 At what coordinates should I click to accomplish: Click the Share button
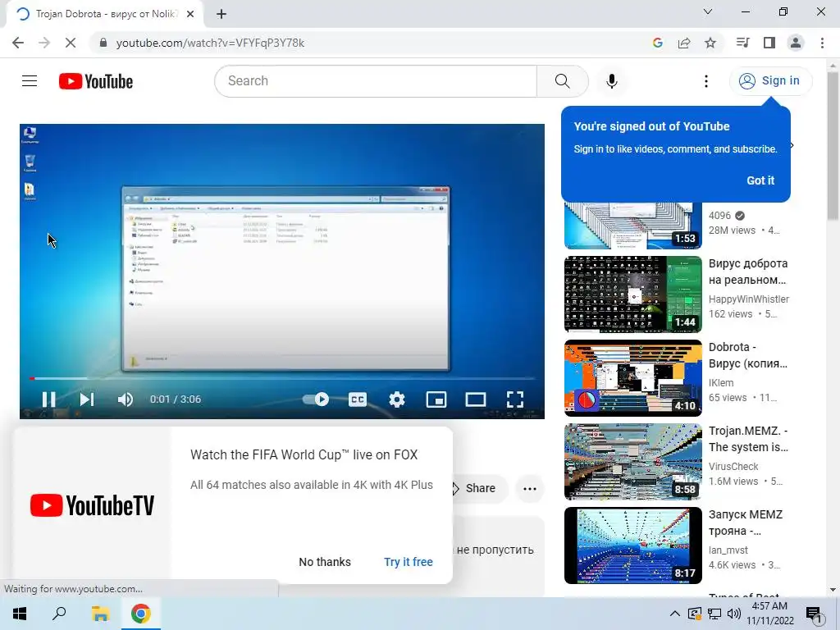click(x=479, y=488)
